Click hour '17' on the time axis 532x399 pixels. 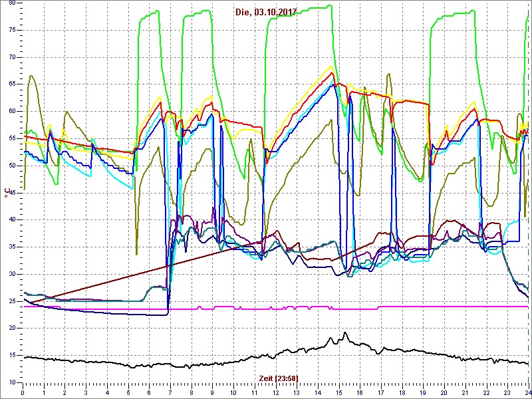[381, 392]
